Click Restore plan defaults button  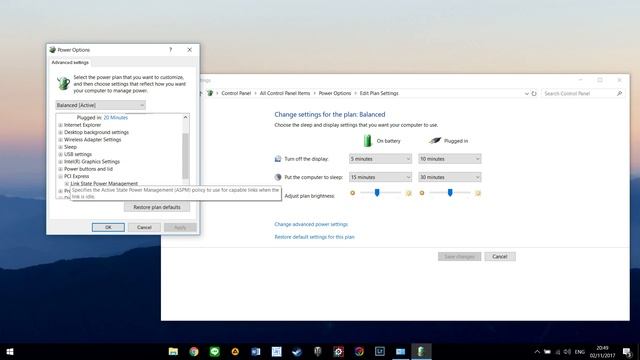157,207
